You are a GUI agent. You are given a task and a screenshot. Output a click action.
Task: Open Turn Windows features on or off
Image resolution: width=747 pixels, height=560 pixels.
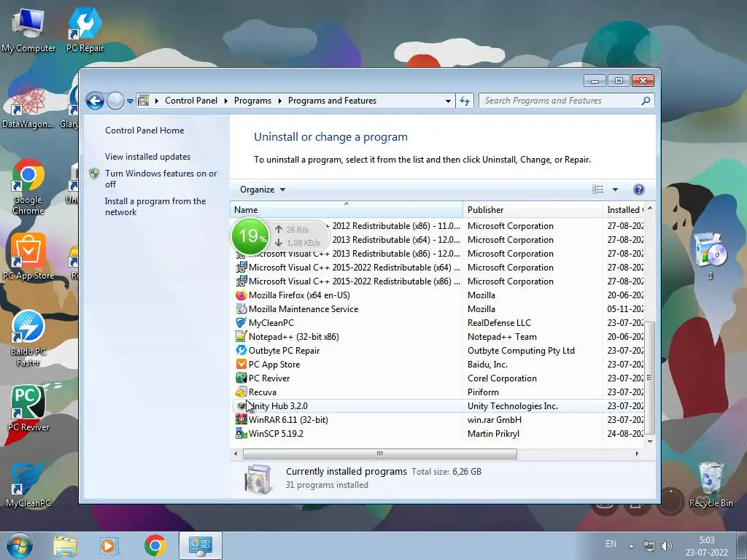tap(161, 179)
